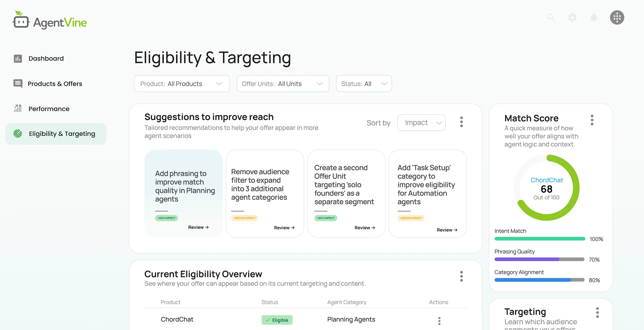The image size is (644, 330).
Task: Open the Suggestions panel three-dot menu
Action: (461, 122)
